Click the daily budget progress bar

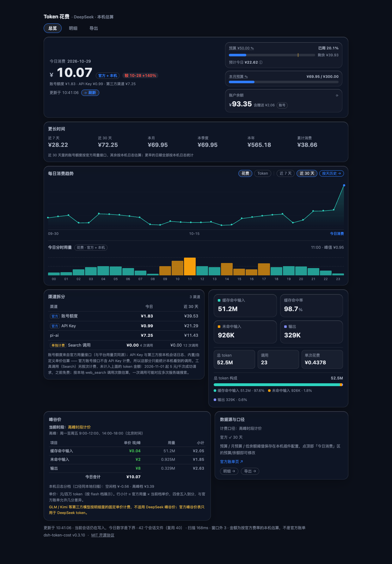(x=272, y=55)
